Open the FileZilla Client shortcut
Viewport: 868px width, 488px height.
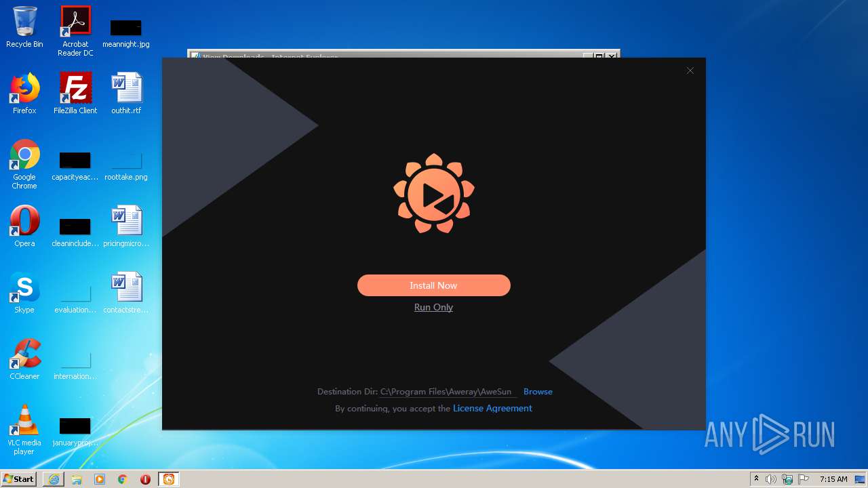(75, 94)
